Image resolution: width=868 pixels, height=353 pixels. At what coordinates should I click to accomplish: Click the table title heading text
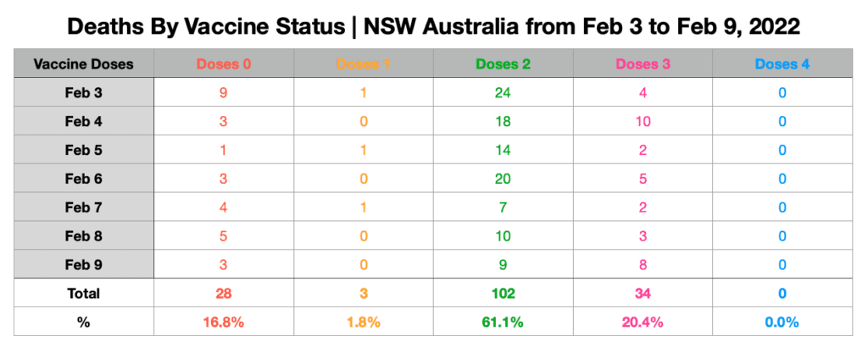coord(433,26)
